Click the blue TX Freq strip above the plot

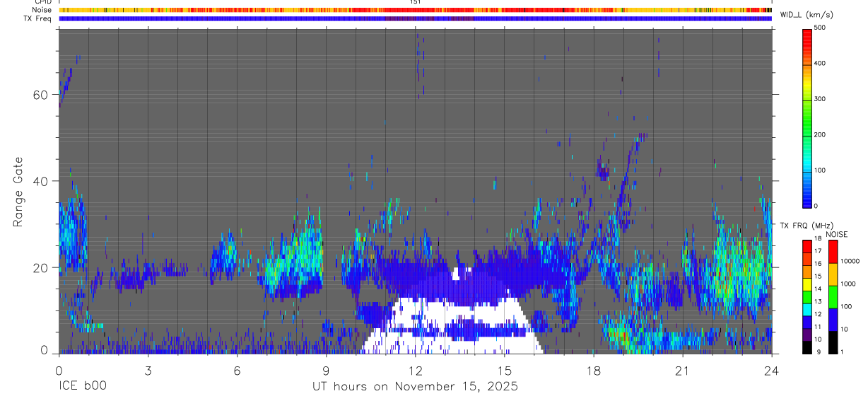click(415, 18)
